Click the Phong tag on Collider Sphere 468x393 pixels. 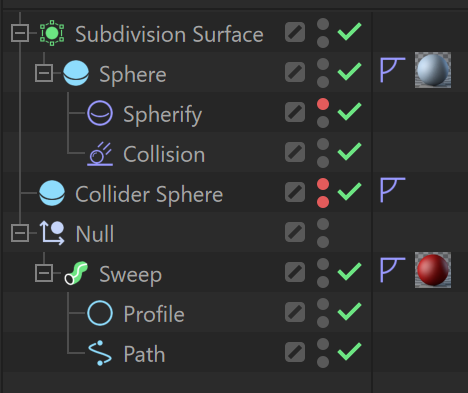(x=393, y=190)
